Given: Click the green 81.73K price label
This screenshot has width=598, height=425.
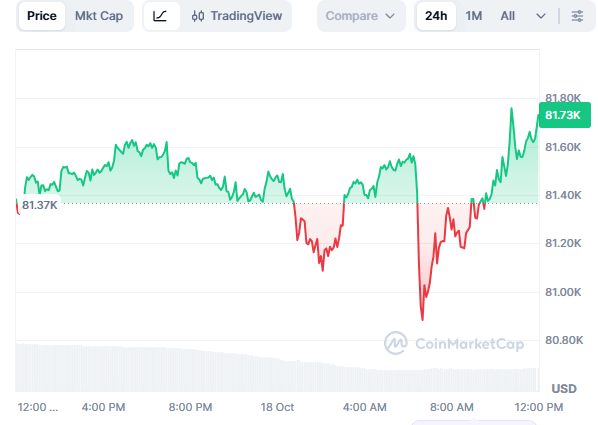Looking at the screenshot, I should pyautogui.click(x=564, y=115).
